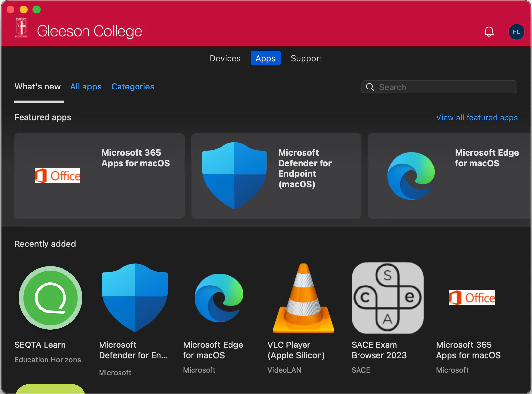Open featured Microsoft Defender shield icon
The width and height of the screenshot is (532, 394).
click(234, 176)
